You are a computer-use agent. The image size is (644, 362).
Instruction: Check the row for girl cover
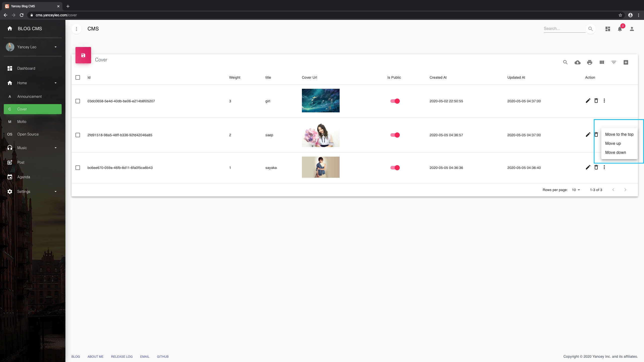point(78,101)
